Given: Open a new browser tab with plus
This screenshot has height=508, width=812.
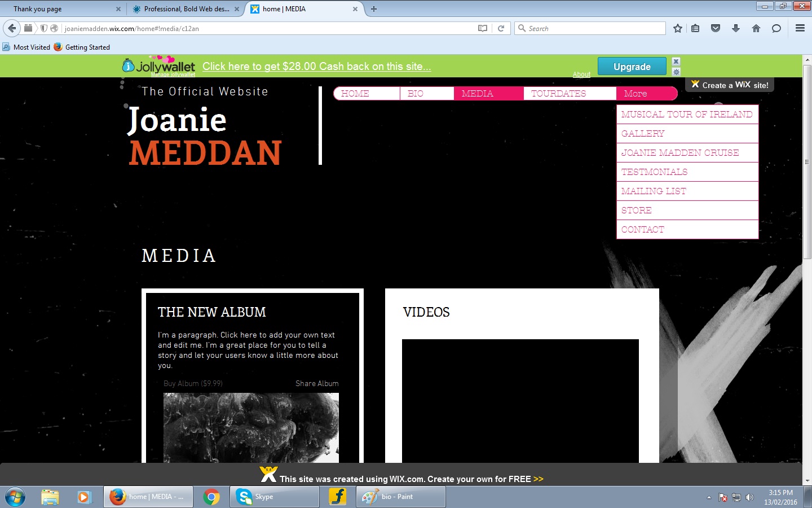Looking at the screenshot, I should (x=374, y=9).
